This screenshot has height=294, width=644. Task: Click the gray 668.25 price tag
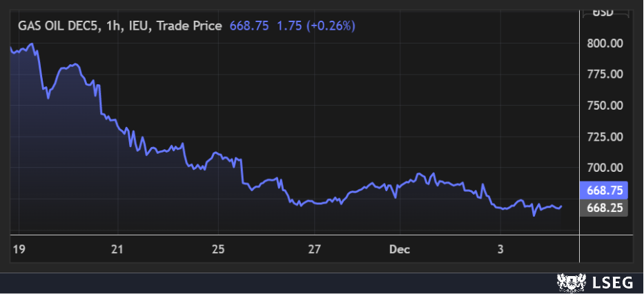pyautogui.click(x=604, y=208)
